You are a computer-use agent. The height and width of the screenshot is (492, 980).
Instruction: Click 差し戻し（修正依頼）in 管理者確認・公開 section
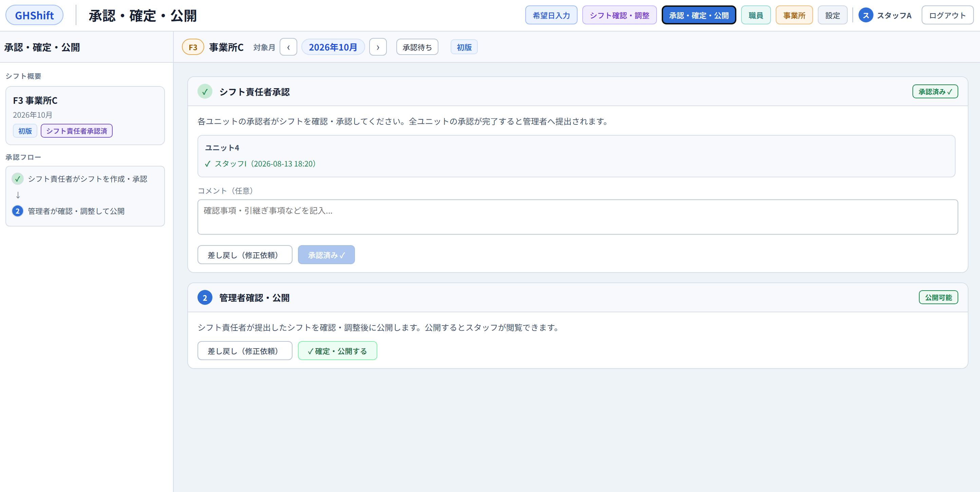pos(245,351)
